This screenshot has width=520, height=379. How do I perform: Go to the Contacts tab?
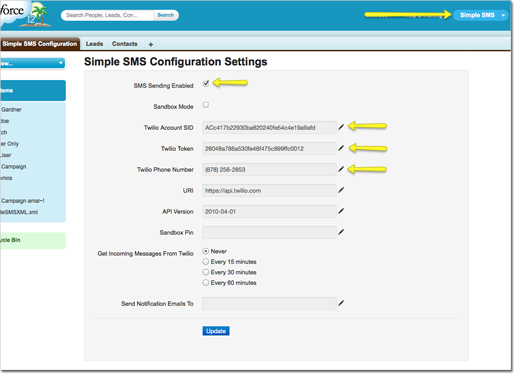click(125, 44)
